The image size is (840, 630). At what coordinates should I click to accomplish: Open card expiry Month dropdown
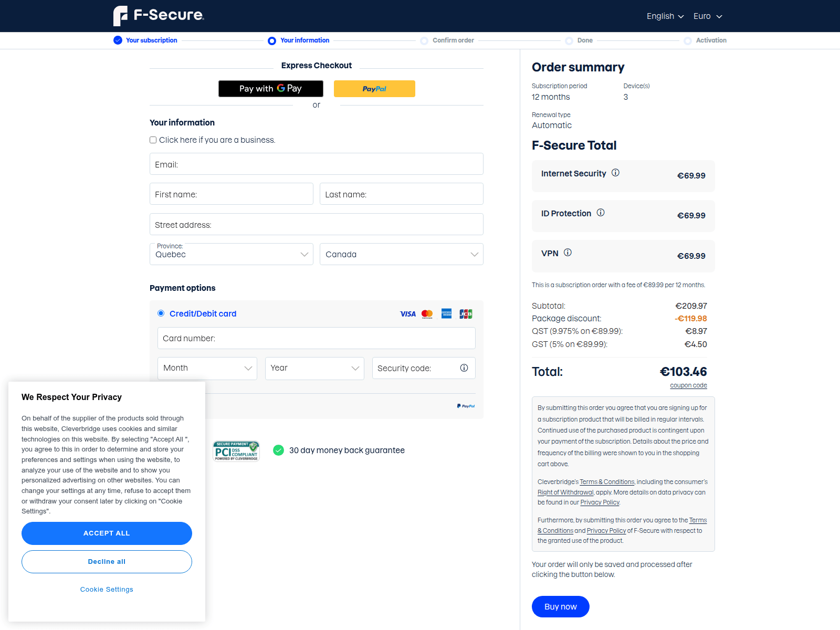(x=207, y=368)
